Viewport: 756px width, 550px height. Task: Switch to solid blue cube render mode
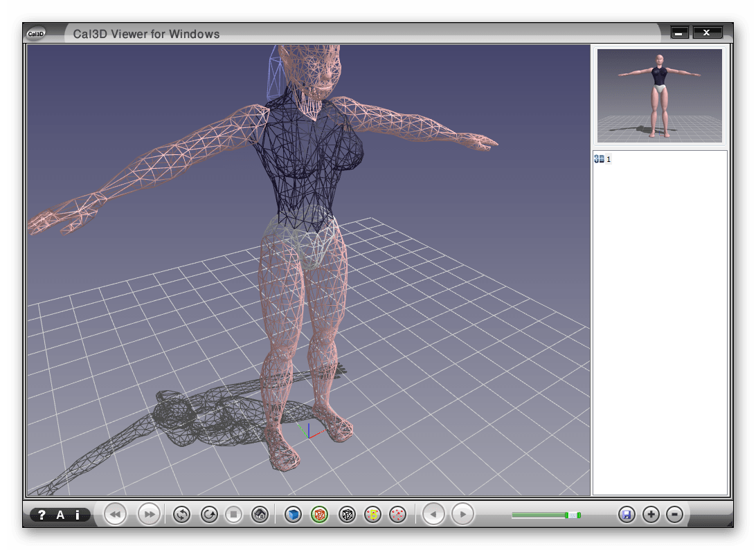coord(294,515)
